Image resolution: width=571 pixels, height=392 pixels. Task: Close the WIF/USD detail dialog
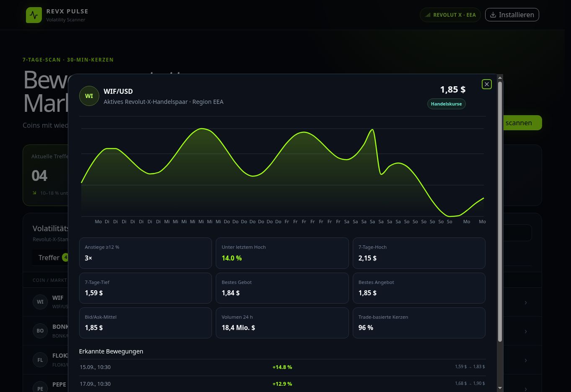[x=487, y=84]
